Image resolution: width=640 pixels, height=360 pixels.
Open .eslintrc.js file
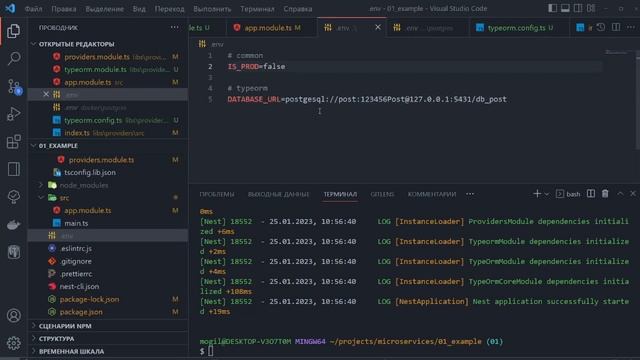[108, 248]
